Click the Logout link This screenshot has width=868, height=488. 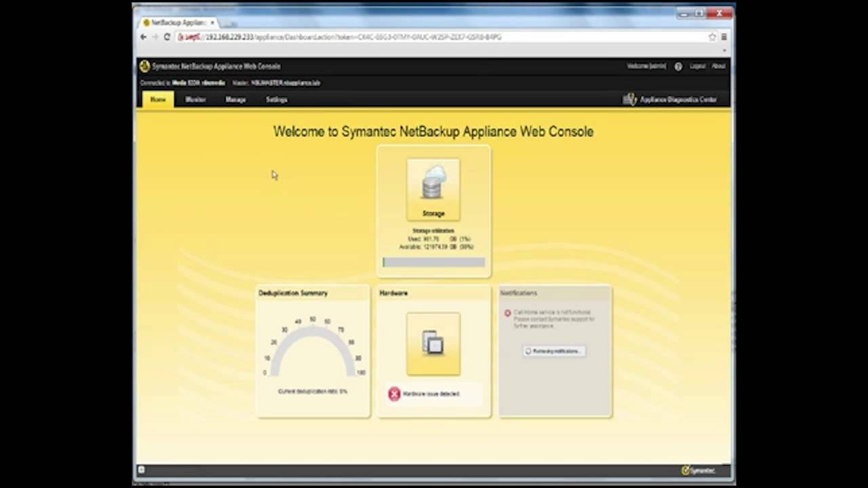tap(697, 66)
